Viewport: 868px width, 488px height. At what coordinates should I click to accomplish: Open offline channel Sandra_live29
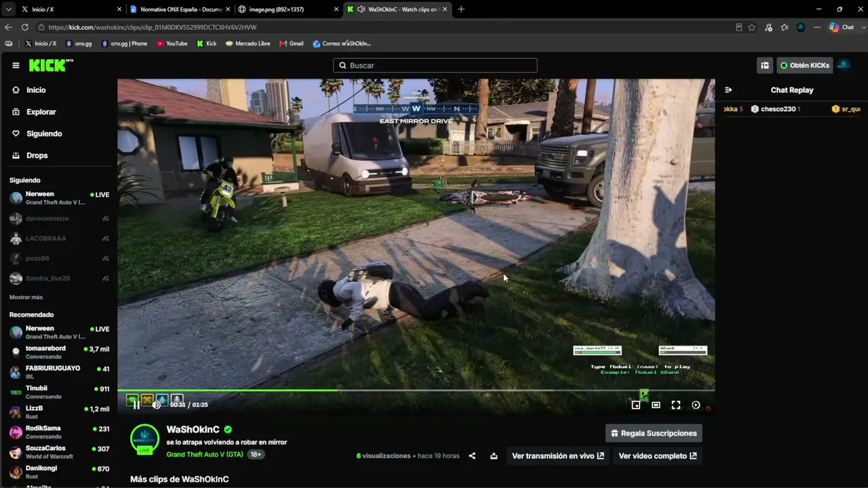pos(60,278)
